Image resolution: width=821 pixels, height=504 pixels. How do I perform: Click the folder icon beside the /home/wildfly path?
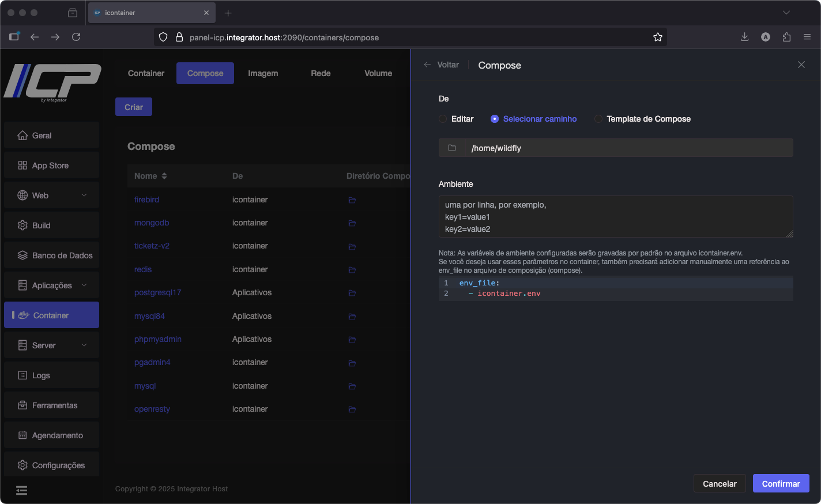[x=452, y=148]
